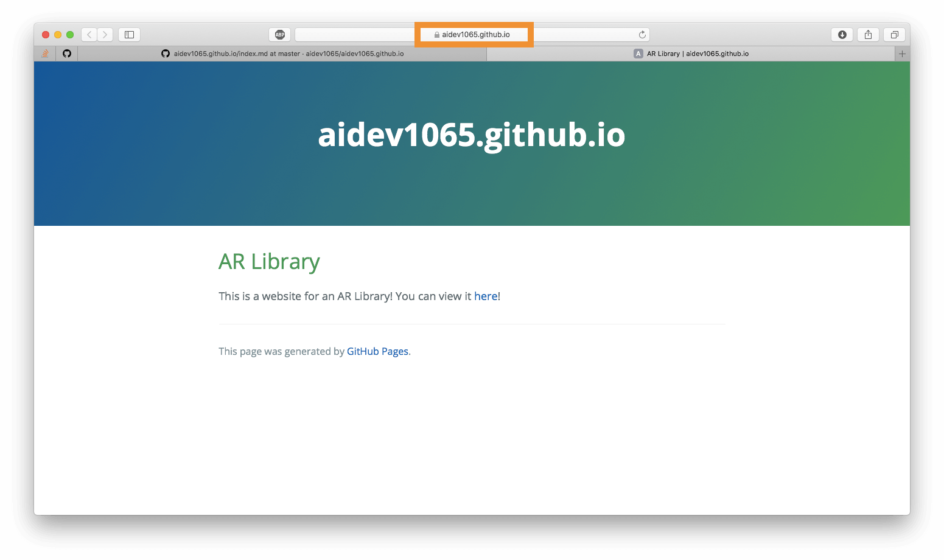The width and height of the screenshot is (944, 560).
Task: Show the tab overview
Action: 895,35
